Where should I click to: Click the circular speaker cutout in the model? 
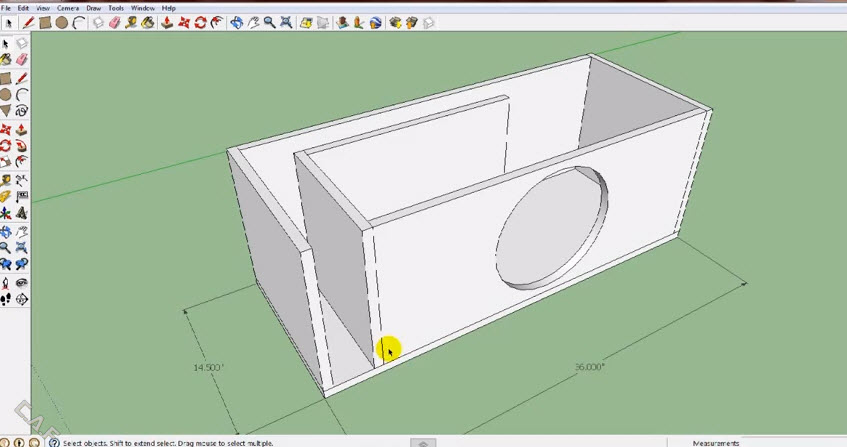point(552,227)
